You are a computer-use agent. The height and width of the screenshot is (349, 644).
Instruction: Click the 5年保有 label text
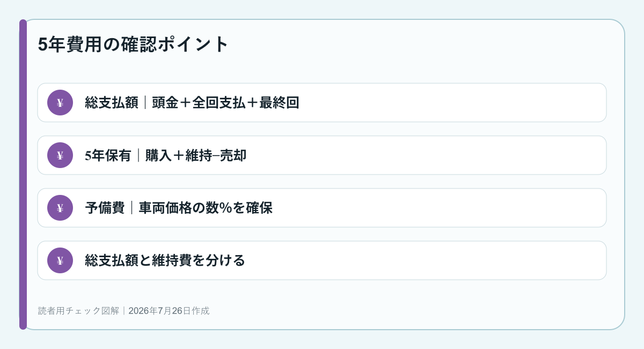(108, 155)
